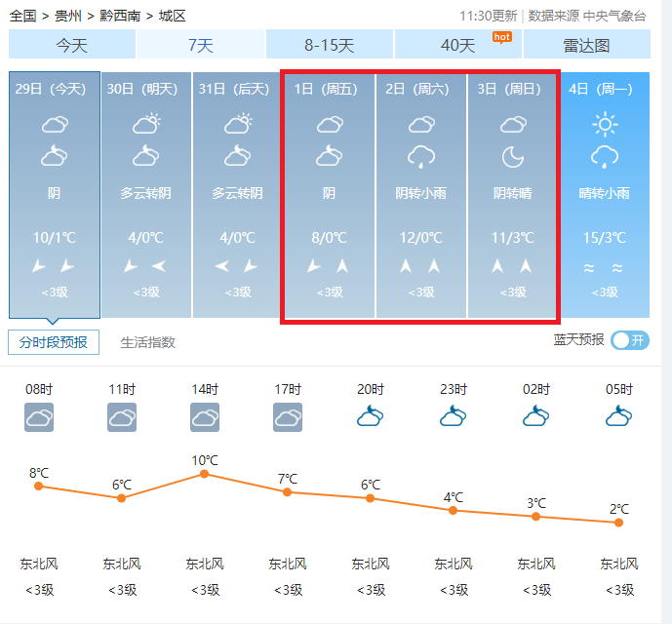Click the night cloud-moon icon for 1日

[329, 156]
